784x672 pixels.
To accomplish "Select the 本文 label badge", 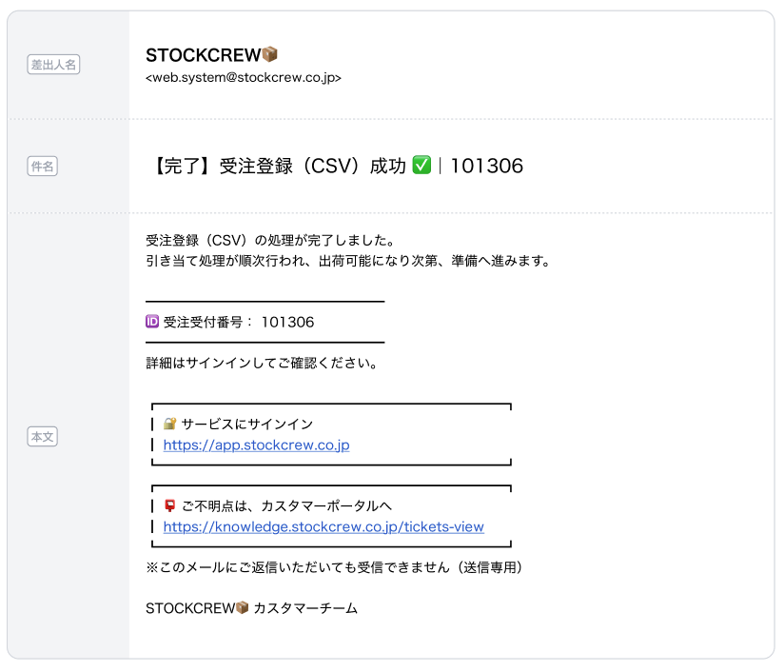I will coord(43,436).
